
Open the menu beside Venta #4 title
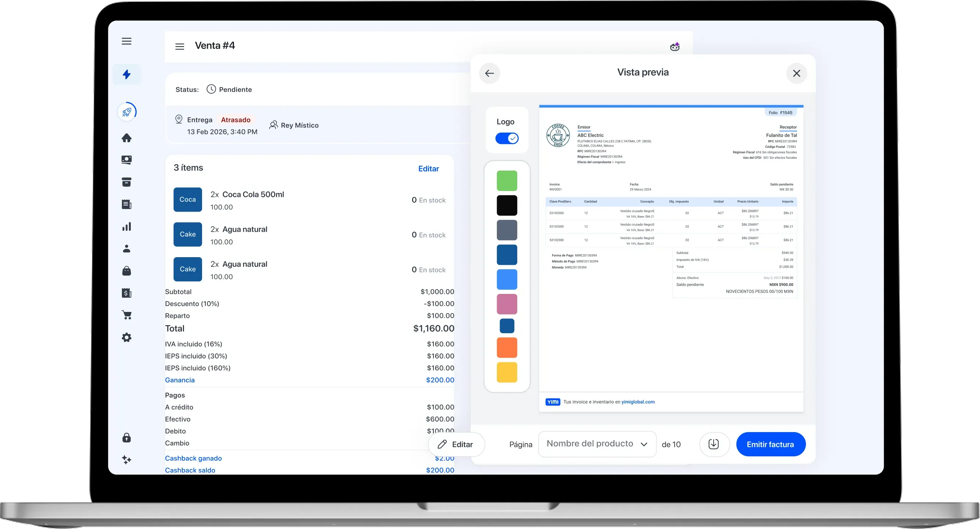[x=180, y=46]
